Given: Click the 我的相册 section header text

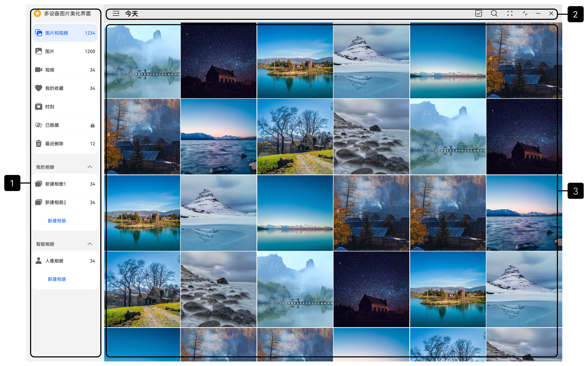Looking at the screenshot, I should pos(45,167).
